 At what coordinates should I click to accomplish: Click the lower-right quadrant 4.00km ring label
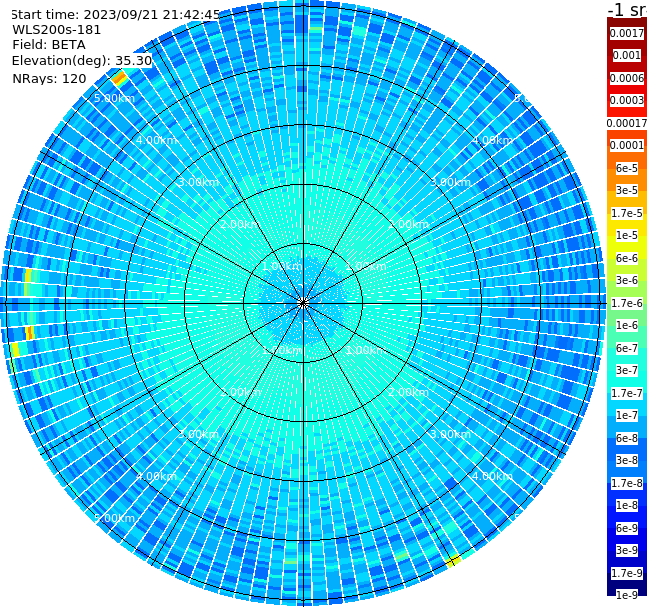(492, 476)
